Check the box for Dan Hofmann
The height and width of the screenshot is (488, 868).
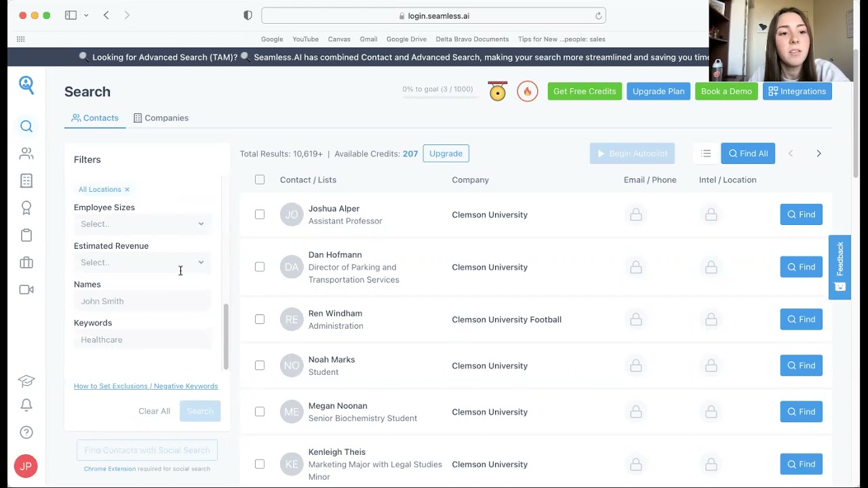point(260,267)
